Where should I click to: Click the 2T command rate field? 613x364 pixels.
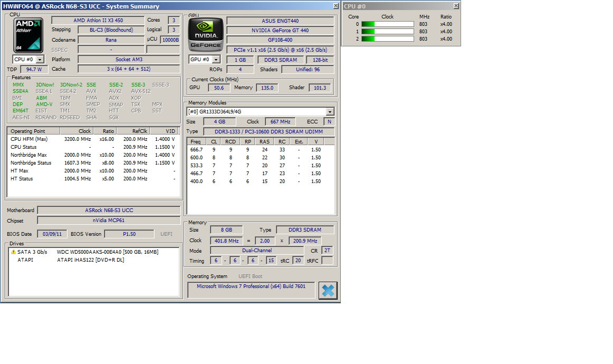point(327,251)
